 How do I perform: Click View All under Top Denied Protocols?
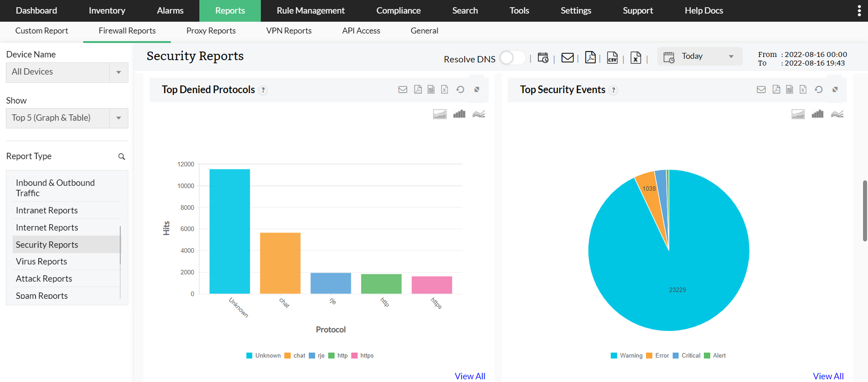tap(470, 376)
